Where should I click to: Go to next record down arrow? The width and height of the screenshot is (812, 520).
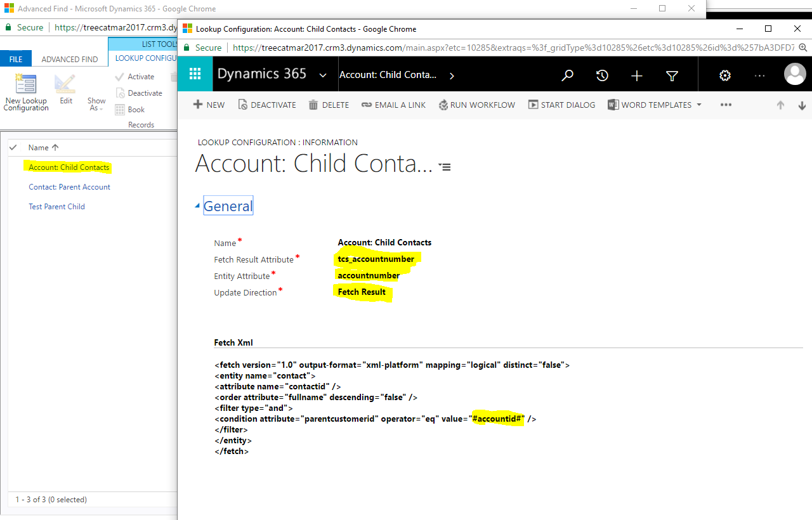point(802,105)
